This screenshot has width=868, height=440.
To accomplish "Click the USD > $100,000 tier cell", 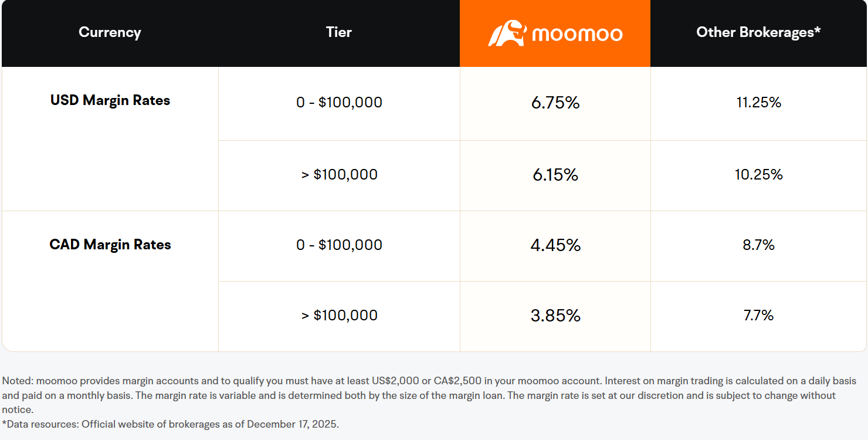I will (339, 175).
